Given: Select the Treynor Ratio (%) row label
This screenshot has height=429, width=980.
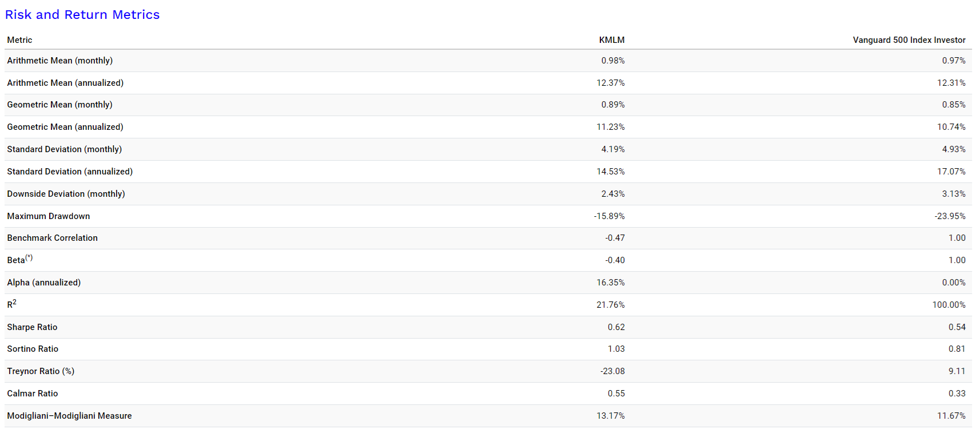Looking at the screenshot, I should 41,371.
